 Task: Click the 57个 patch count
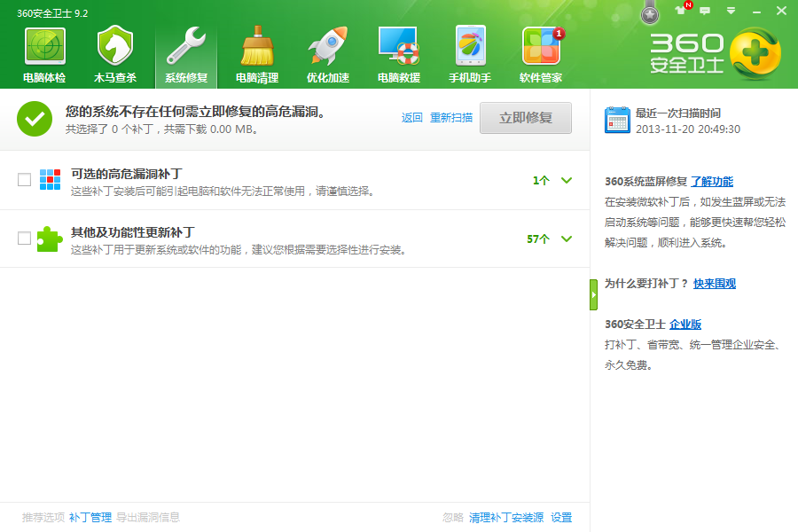point(538,239)
